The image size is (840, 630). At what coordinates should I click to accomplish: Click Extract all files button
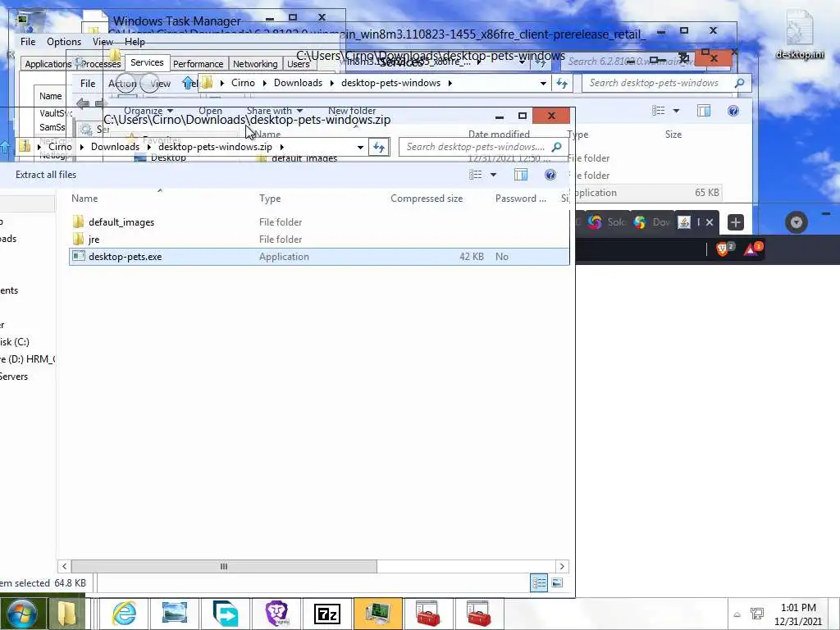(x=46, y=175)
